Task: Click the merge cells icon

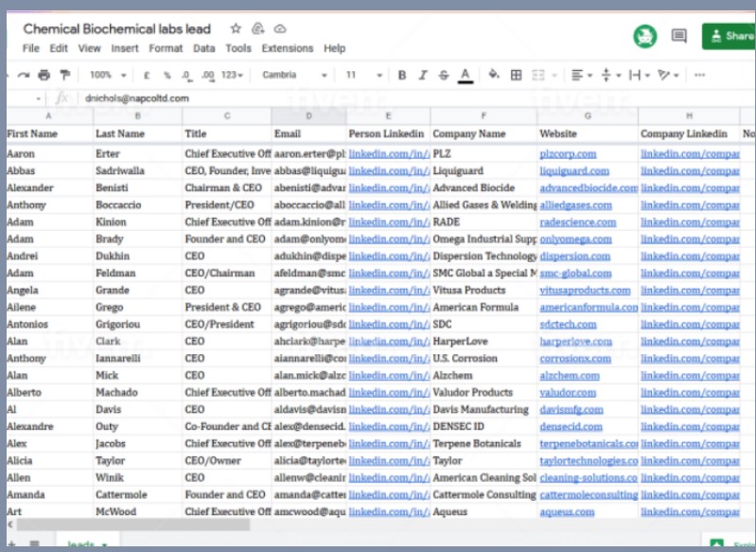Action: [x=538, y=75]
